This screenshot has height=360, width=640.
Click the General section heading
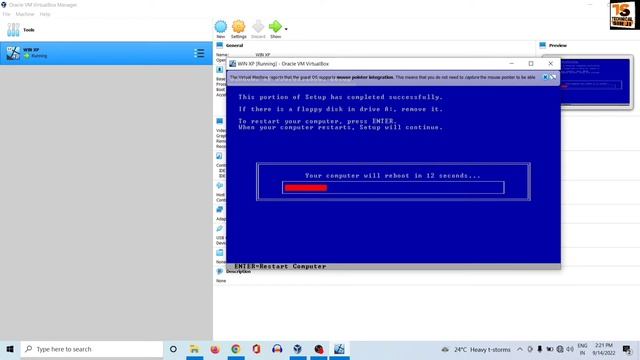[x=234, y=45]
